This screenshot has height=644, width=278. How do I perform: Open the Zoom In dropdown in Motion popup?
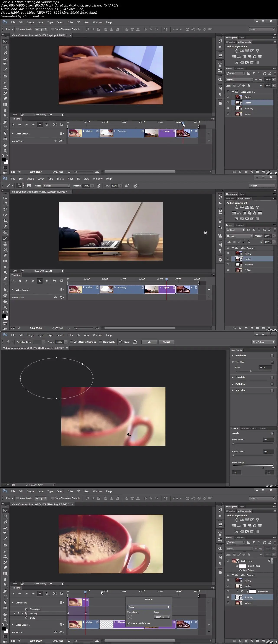pos(162,617)
